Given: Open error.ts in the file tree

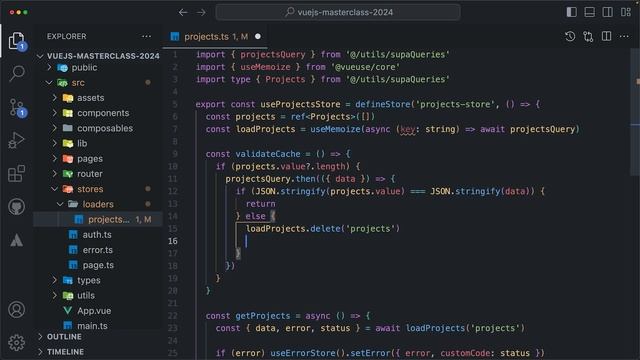Looking at the screenshot, I should click(98, 250).
